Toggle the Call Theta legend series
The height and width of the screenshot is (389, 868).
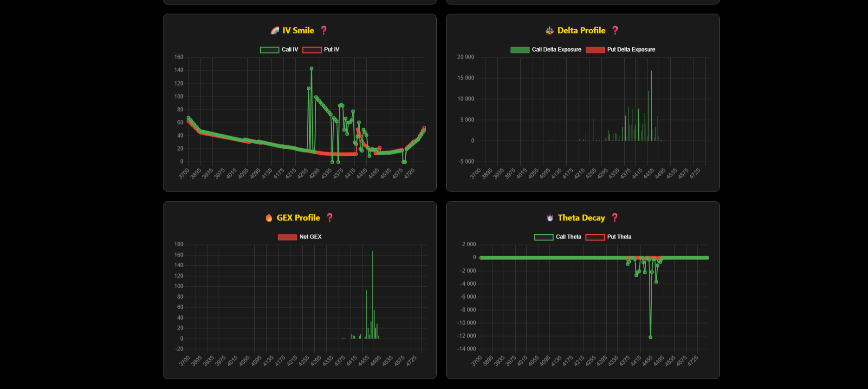pos(557,237)
